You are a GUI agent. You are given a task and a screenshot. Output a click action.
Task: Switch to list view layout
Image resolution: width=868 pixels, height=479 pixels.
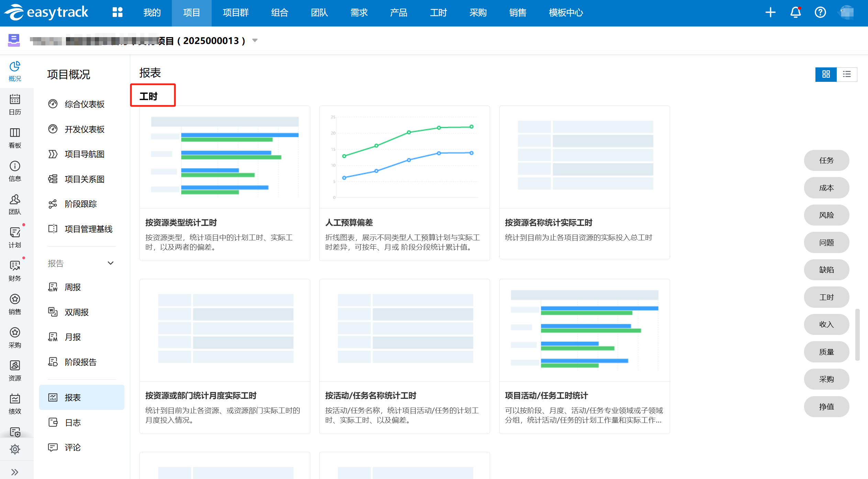pyautogui.click(x=847, y=74)
